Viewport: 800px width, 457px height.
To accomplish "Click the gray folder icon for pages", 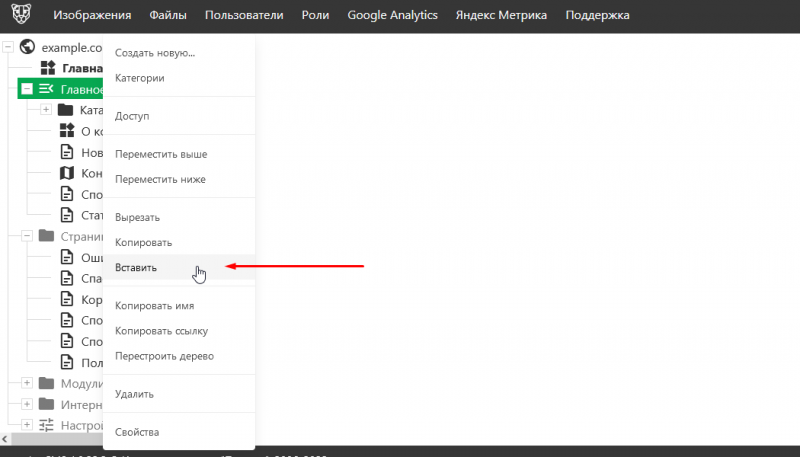I will click(x=46, y=236).
